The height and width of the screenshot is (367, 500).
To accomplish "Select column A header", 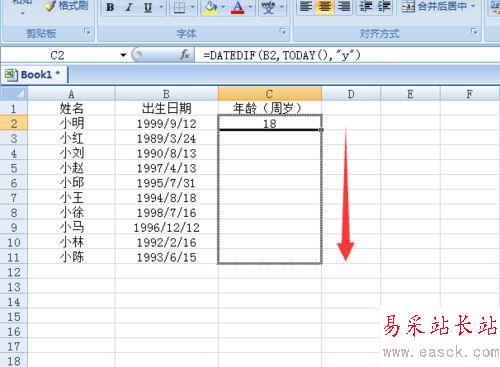I will pyautogui.click(x=71, y=94).
